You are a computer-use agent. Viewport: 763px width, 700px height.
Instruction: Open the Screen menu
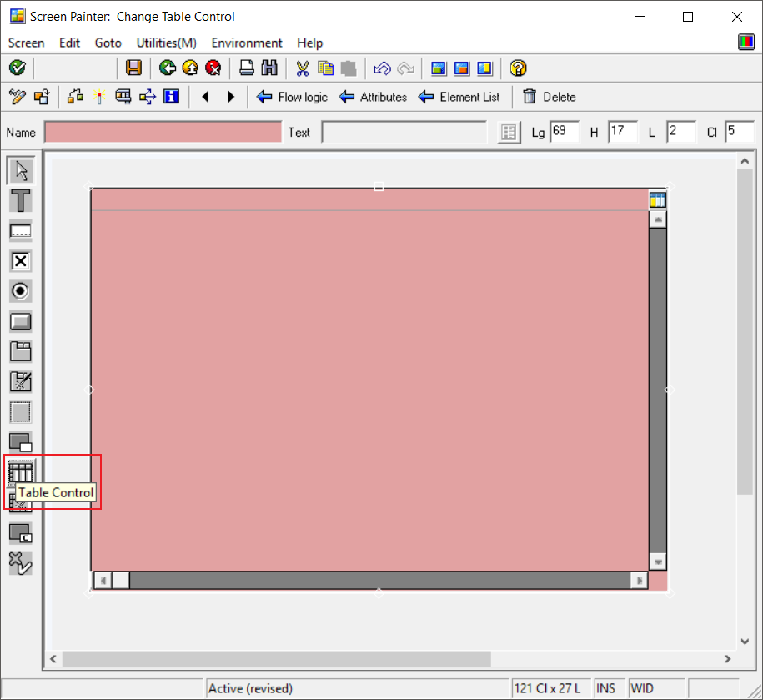[27, 43]
